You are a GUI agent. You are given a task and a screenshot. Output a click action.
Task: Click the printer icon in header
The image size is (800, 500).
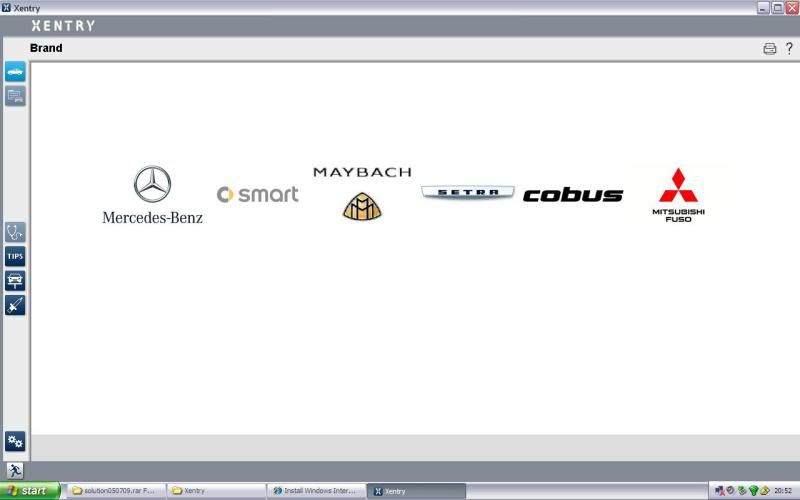point(770,48)
